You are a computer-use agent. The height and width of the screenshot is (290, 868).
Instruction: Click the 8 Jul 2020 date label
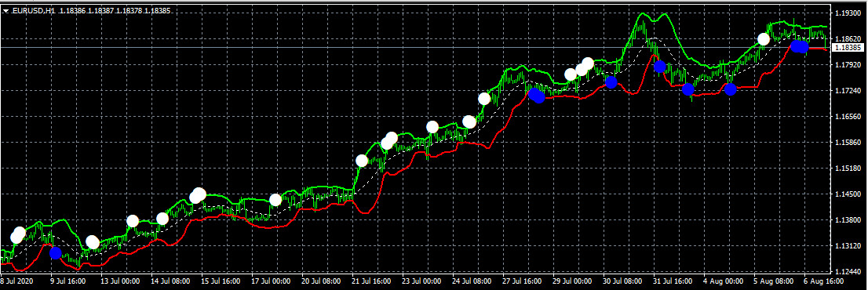16,281
